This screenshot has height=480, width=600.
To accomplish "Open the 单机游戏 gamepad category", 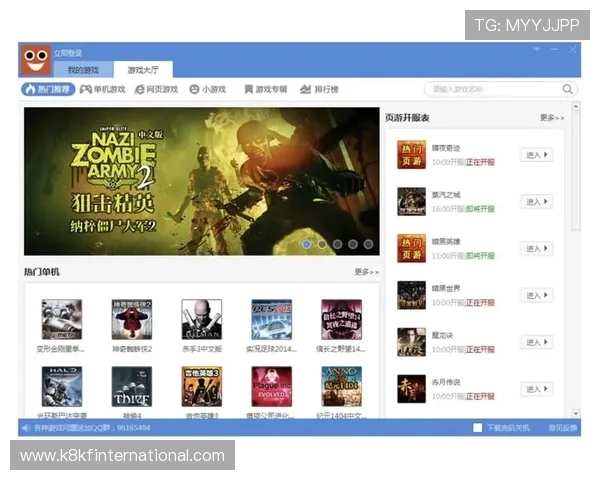I will click(x=103, y=89).
